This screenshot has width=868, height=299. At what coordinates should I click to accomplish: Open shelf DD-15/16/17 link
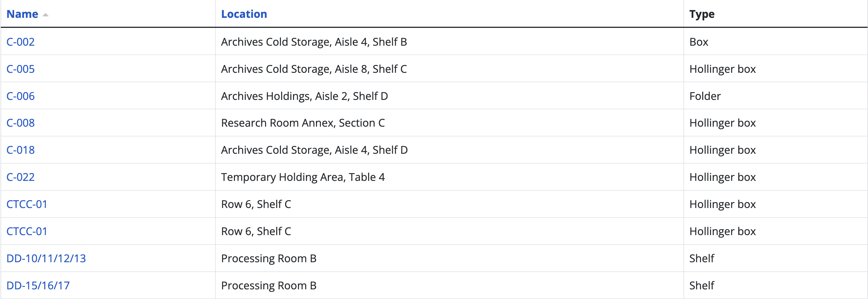[38, 286]
